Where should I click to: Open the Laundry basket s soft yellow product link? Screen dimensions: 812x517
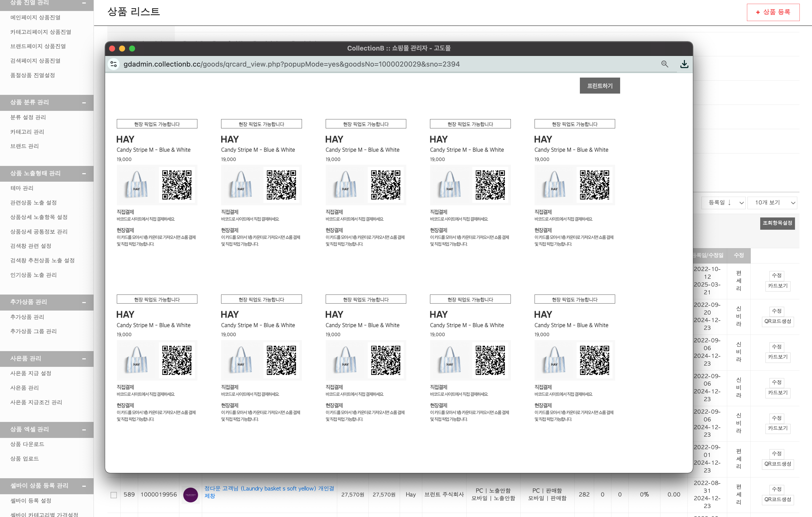click(269, 492)
